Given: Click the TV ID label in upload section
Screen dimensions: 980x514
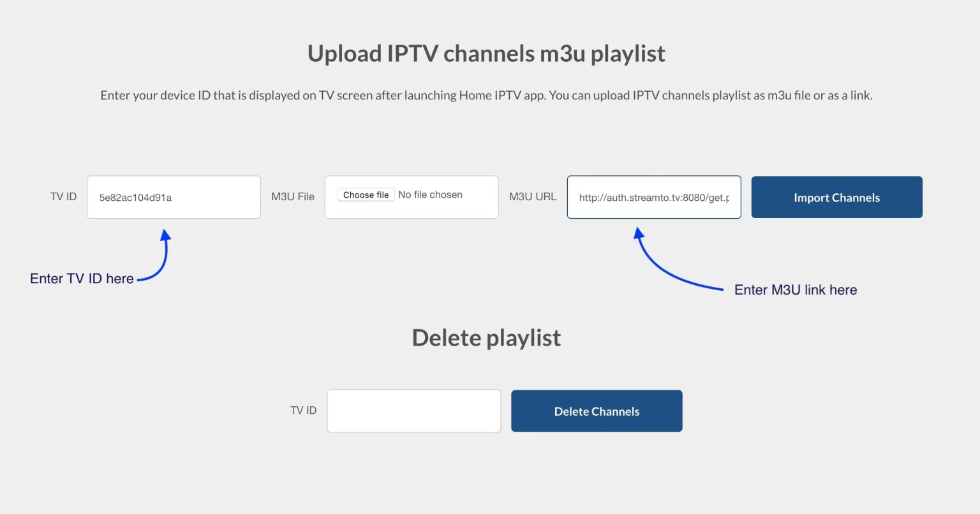Looking at the screenshot, I should 63,196.
